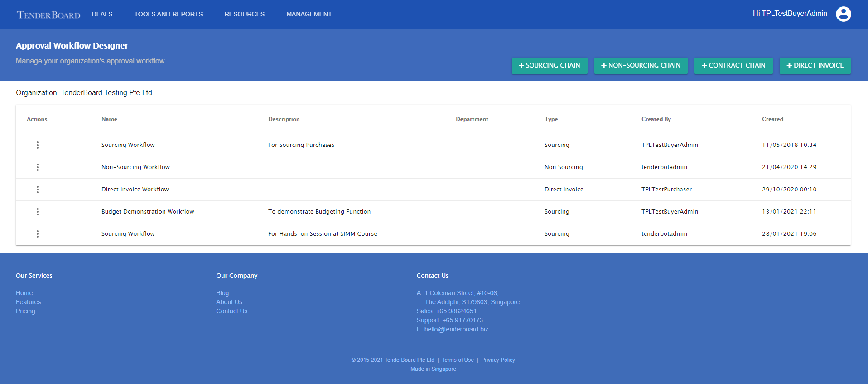Click the date '21/04/2020 14:29'
Image resolution: width=868 pixels, height=384 pixels.
coord(789,167)
